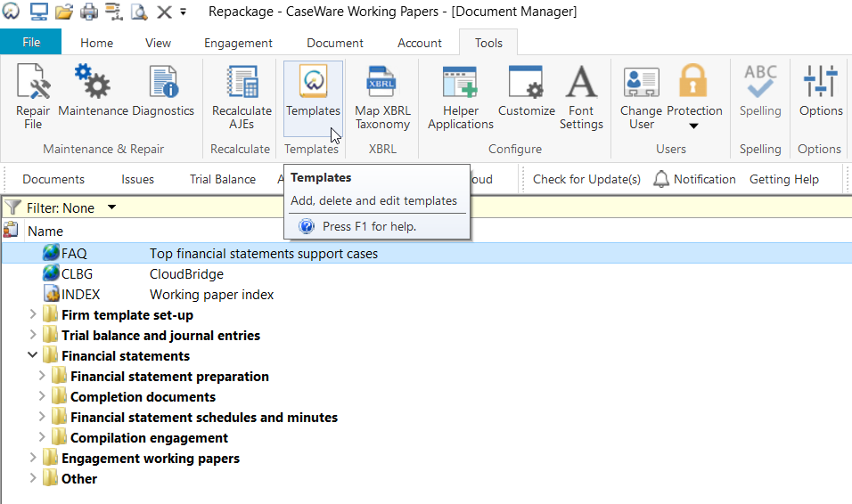
Task: Open the Protection dropdown arrow
Action: [693, 126]
